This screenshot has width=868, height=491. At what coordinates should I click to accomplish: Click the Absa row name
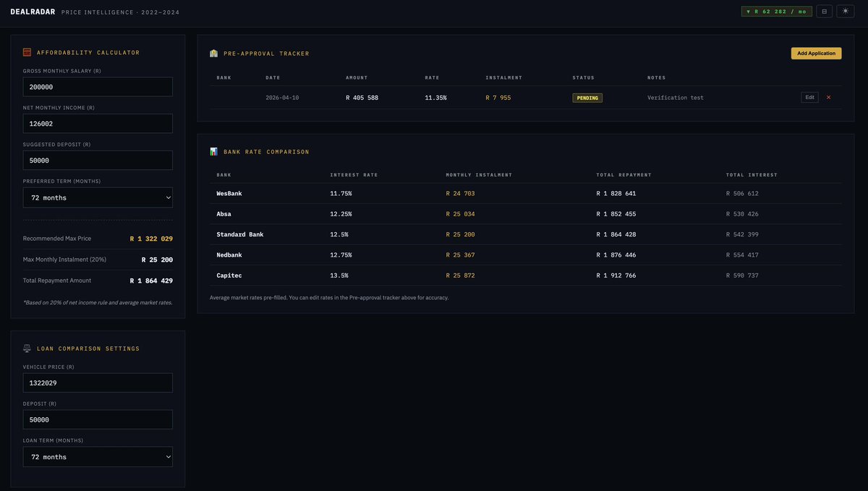point(224,214)
